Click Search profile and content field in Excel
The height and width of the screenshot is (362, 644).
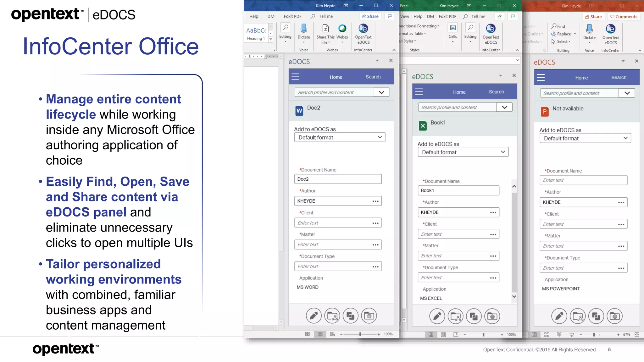[x=457, y=107]
